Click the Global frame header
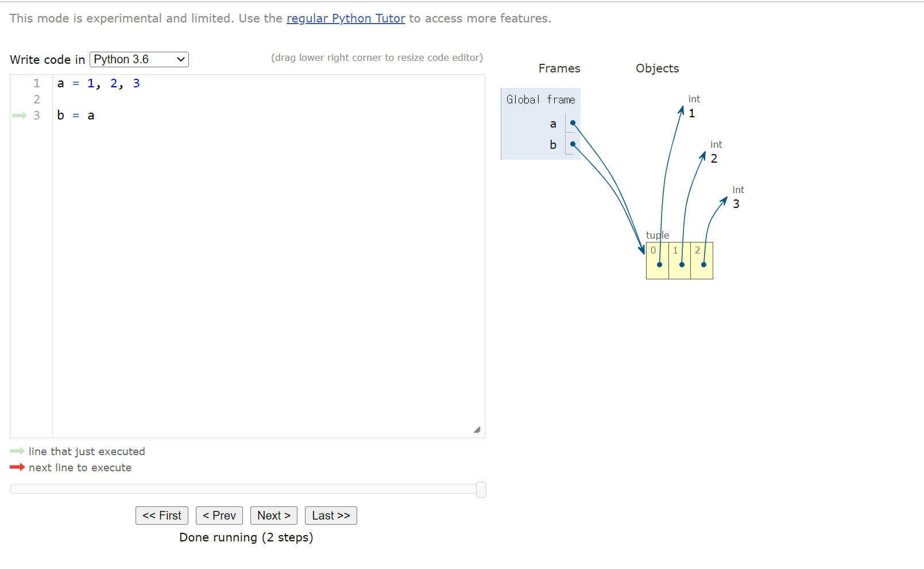Image resolution: width=924 pixels, height=569 pixels. [x=540, y=99]
